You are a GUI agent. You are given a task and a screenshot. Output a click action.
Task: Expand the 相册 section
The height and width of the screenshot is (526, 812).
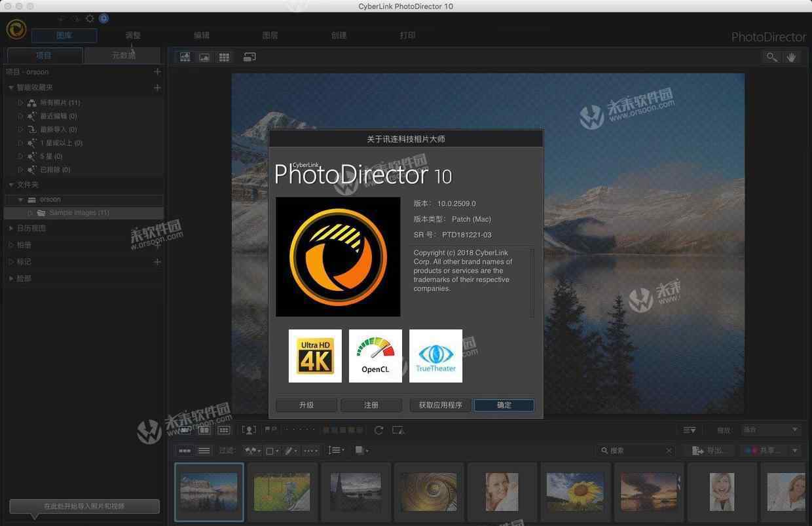[x=11, y=245]
